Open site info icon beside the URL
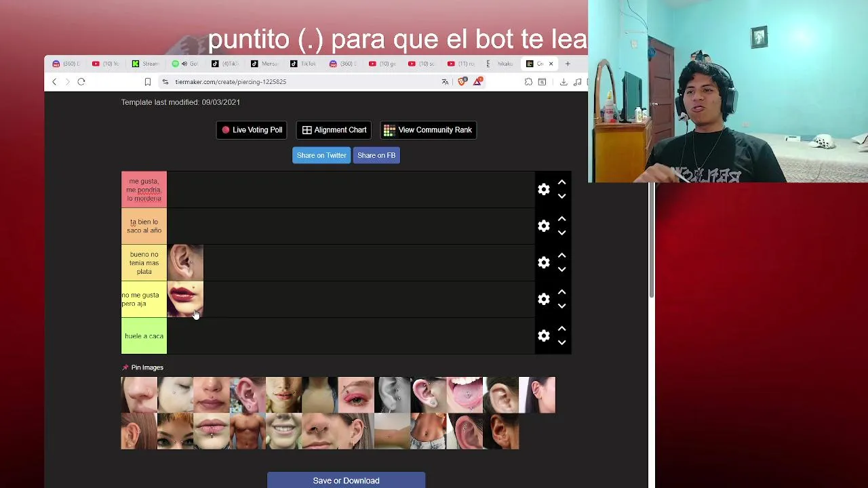 point(165,82)
